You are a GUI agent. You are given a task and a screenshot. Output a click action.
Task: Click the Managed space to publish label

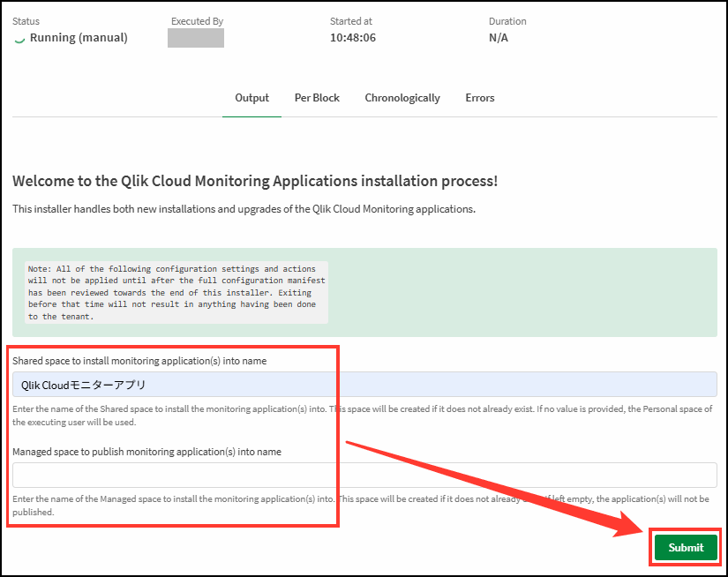[x=146, y=452]
